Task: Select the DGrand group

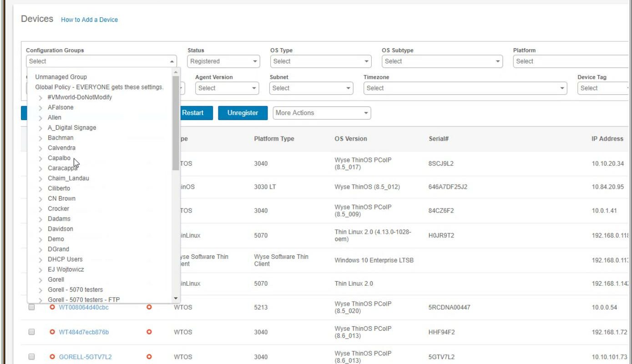Action: 59,249
